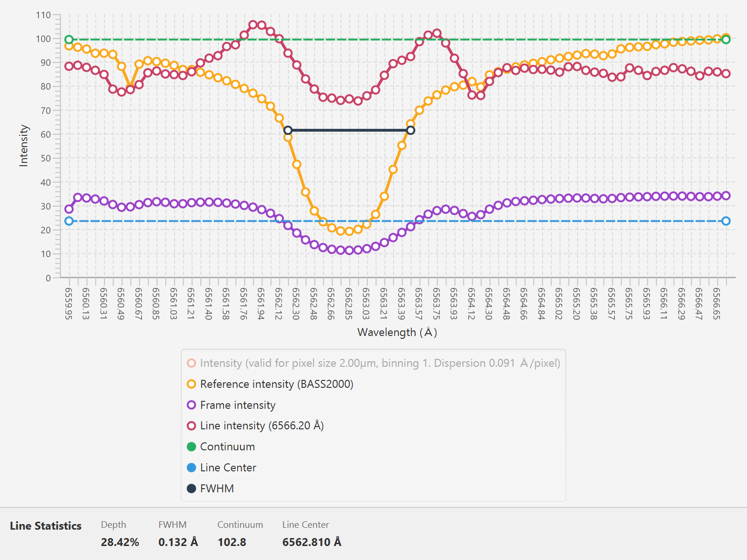Toggle the greyed-out Intensity series in legend
Screen dimensions: 747x560
[373, 363]
